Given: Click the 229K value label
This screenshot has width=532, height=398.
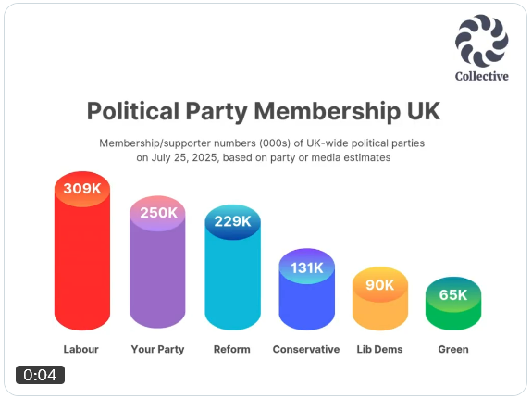Looking at the screenshot, I should [233, 221].
